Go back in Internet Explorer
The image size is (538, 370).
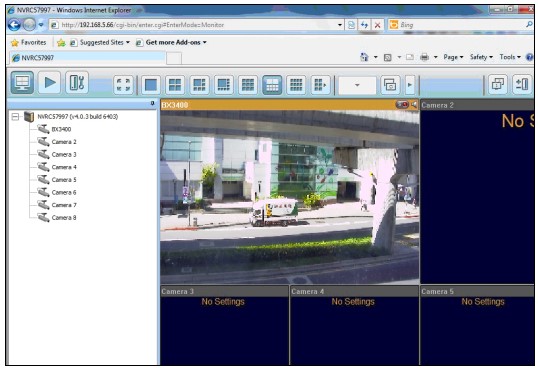point(14,25)
